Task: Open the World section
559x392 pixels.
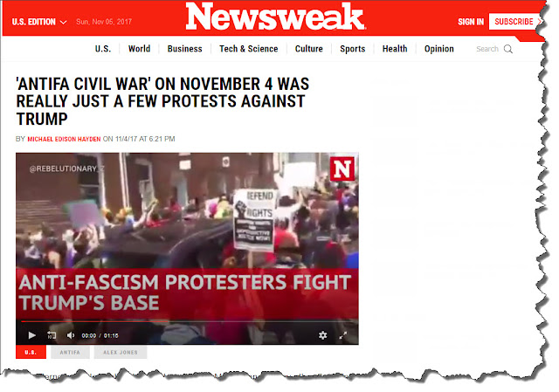Action: click(x=139, y=49)
